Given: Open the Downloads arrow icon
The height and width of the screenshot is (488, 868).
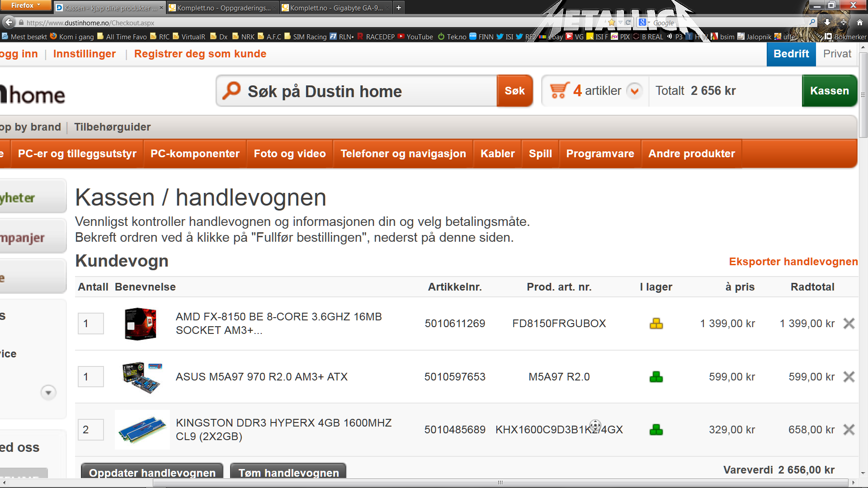Looking at the screenshot, I should pyautogui.click(x=827, y=22).
